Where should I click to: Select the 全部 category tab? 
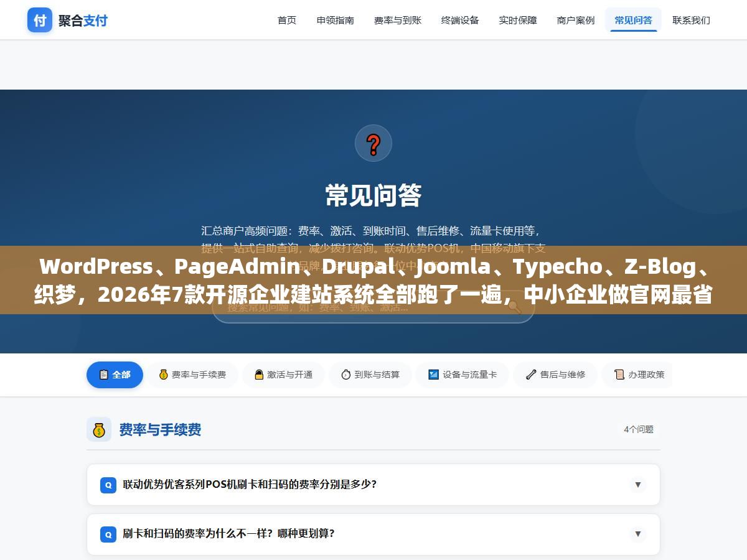115,375
